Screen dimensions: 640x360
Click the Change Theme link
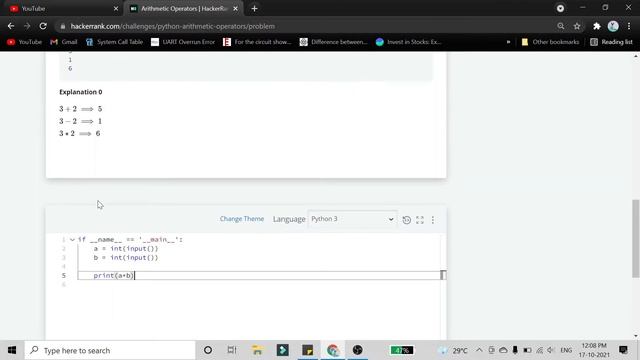pos(242,219)
